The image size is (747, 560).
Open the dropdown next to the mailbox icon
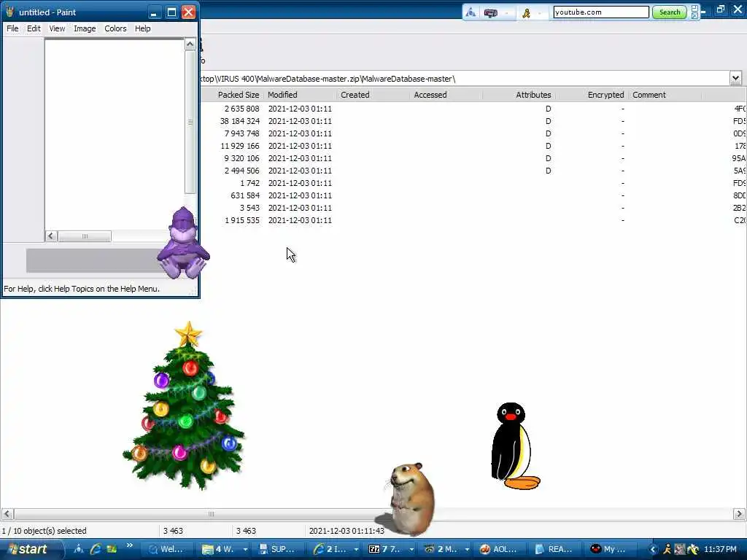(506, 13)
